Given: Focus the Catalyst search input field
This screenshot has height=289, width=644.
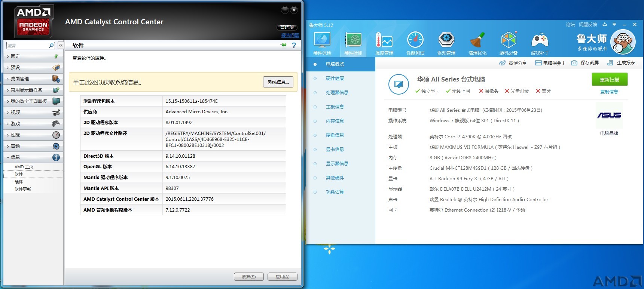Looking at the screenshot, I should [x=28, y=45].
